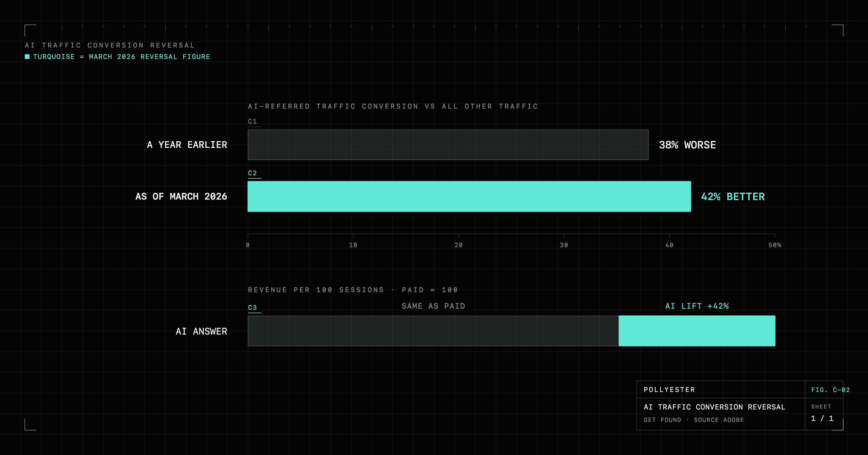868x455 pixels.
Task: Select the C2 bar marker
Action: (x=252, y=173)
